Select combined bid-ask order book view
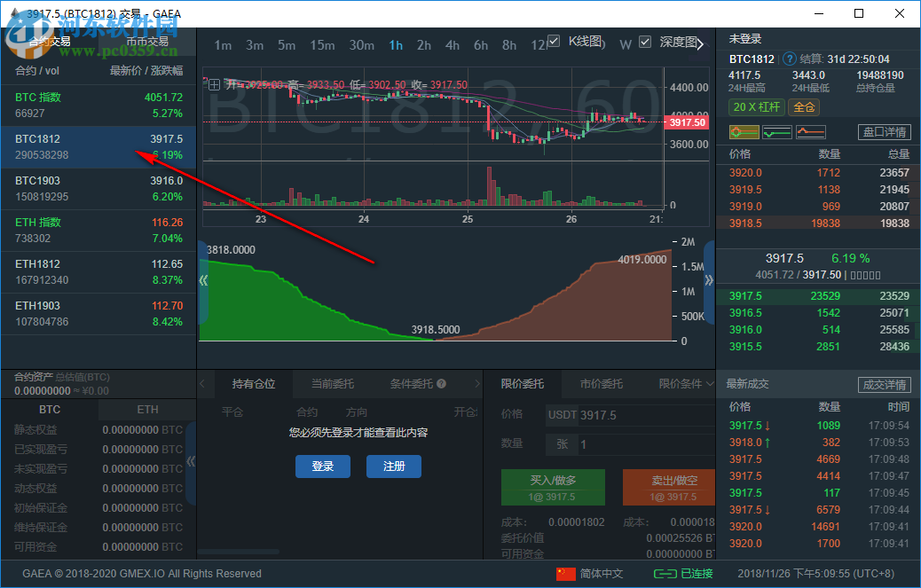This screenshot has width=921, height=588. 744,132
